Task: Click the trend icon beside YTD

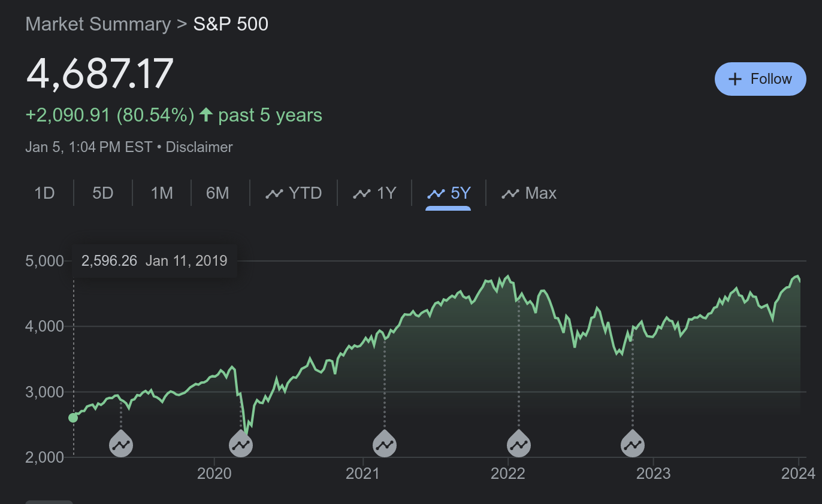Action: tap(274, 193)
